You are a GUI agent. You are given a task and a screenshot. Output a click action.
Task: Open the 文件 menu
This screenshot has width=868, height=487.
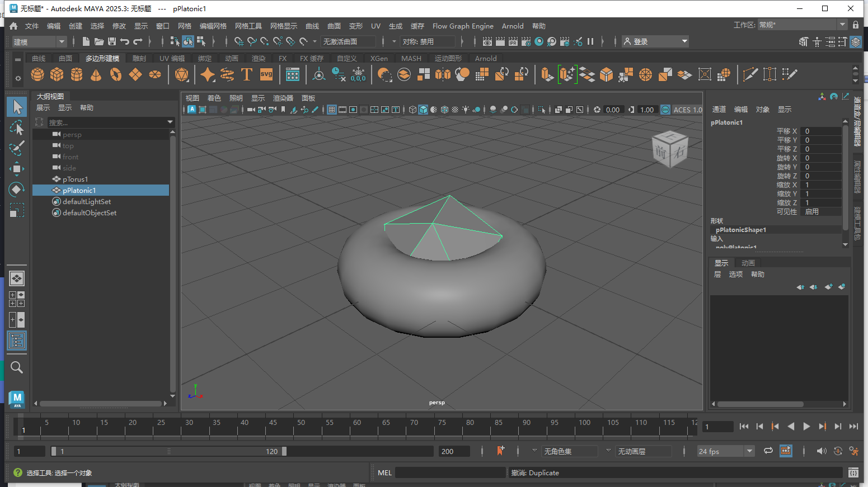(32, 26)
